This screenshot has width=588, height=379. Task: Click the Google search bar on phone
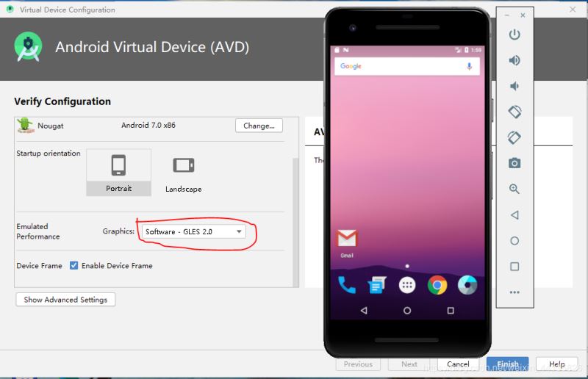point(407,66)
